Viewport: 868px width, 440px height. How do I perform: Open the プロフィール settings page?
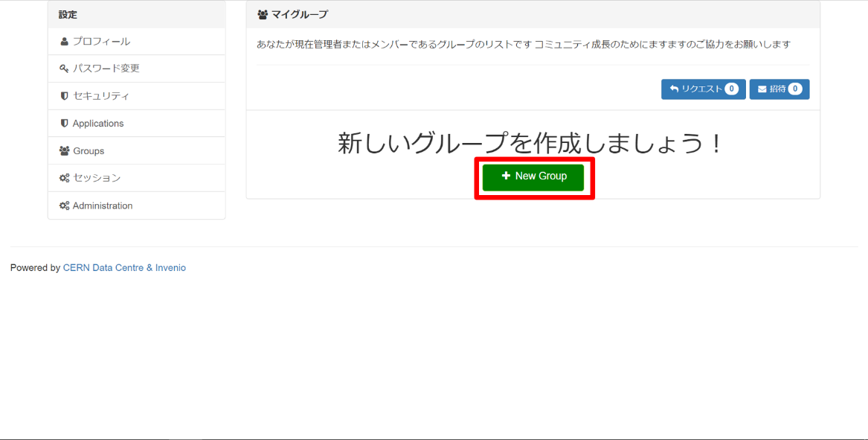coord(101,42)
